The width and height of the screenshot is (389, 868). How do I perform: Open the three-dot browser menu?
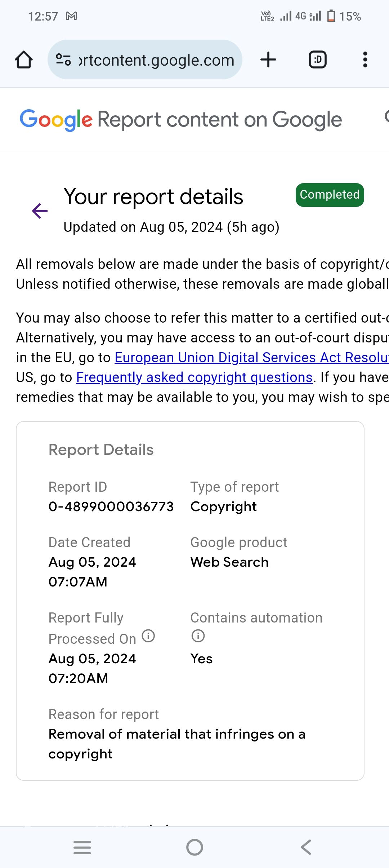(365, 59)
